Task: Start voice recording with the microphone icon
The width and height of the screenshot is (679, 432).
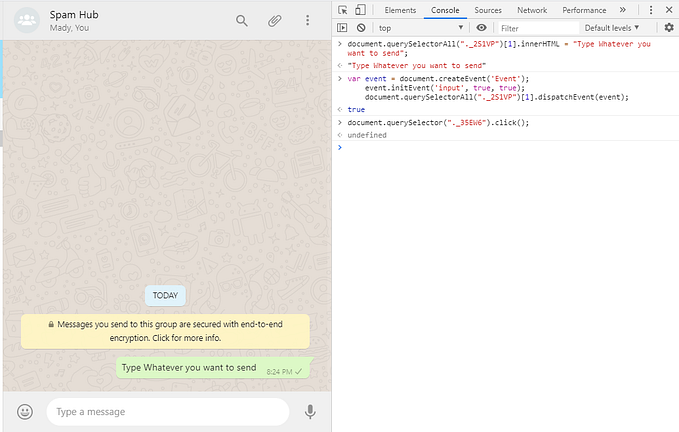Action: click(x=310, y=412)
